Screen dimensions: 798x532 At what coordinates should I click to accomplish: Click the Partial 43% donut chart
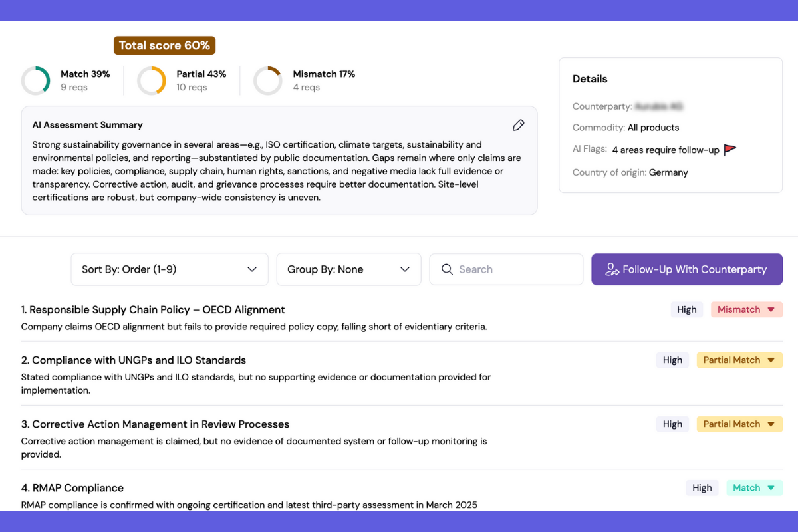coord(152,80)
